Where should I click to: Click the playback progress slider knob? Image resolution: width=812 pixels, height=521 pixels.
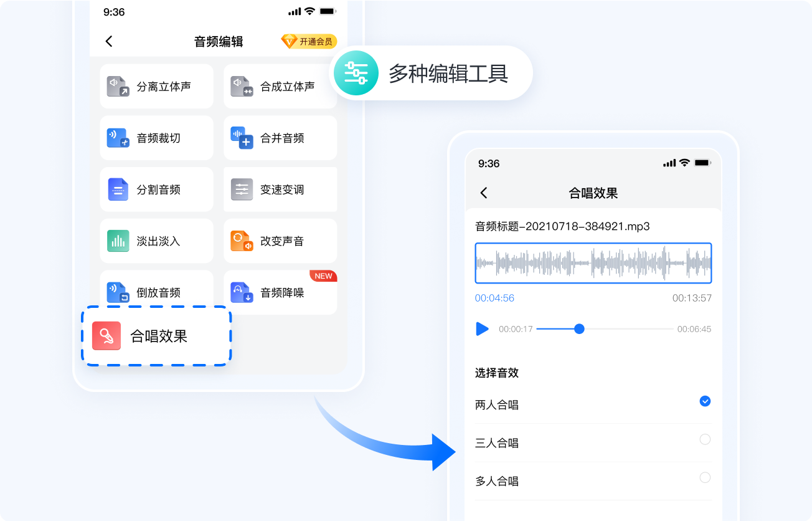[x=579, y=328]
